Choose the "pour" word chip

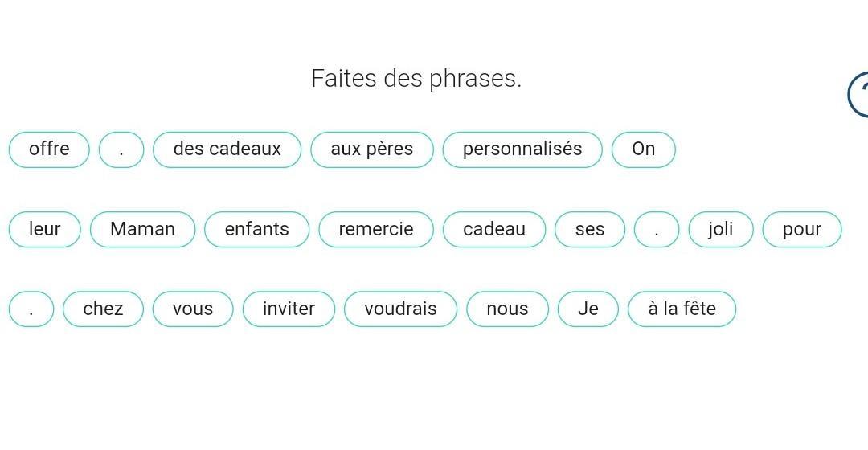[801, 229]
